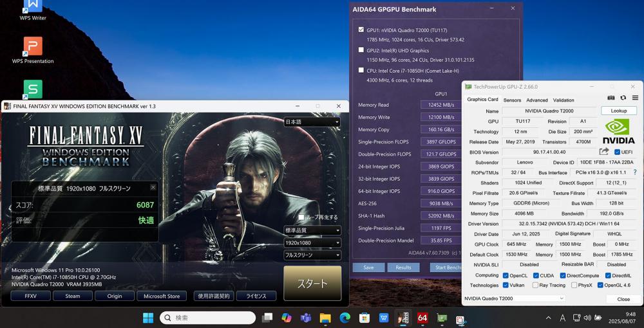This screenshot has height=328, width=644.
Task: Open the green WPS Spreadsheets desktop shortcut
Action: tap(33, 89)
